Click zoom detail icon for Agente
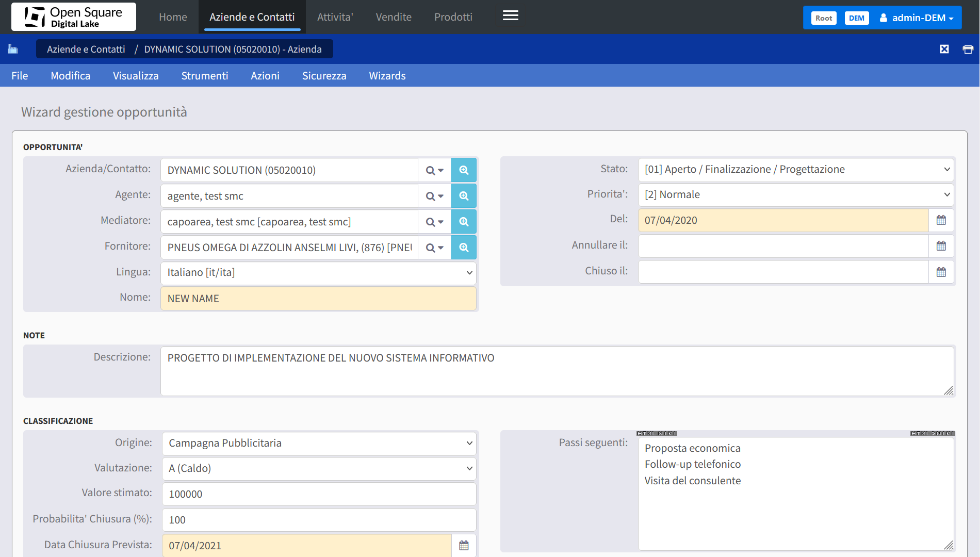Screen dimensions: 980x557 pyautogui.click(x=464, y=196)
